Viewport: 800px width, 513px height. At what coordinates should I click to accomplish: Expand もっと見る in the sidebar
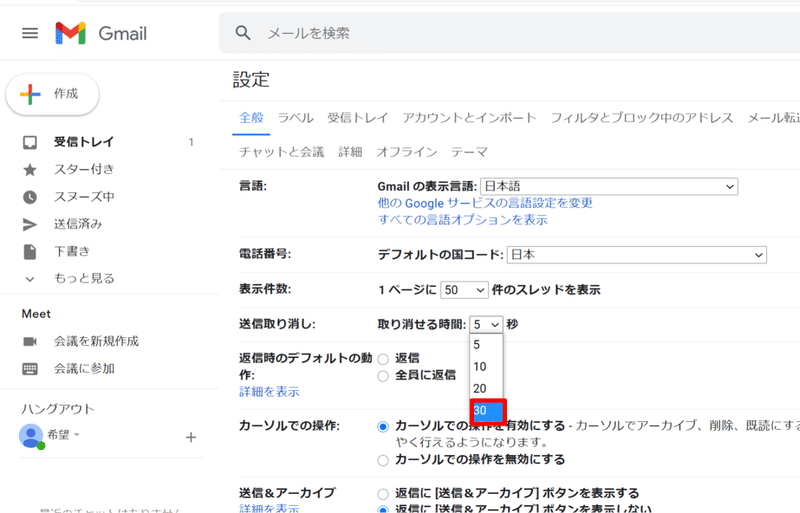pyautogui.click(x=84, y=278)
